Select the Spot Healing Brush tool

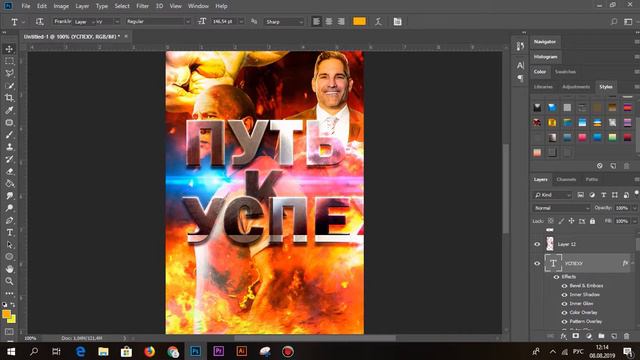(9, 122)
